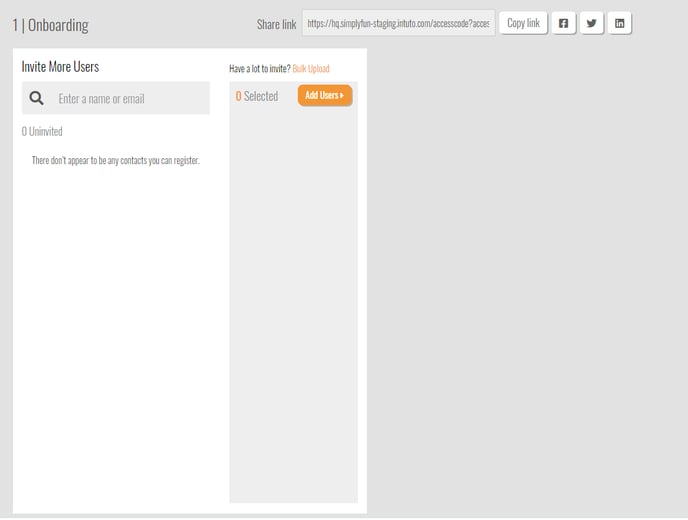This screenshot has height=520, width=688.
Task: Click the 'Invite More Users' heading
Action: (60, 67)
